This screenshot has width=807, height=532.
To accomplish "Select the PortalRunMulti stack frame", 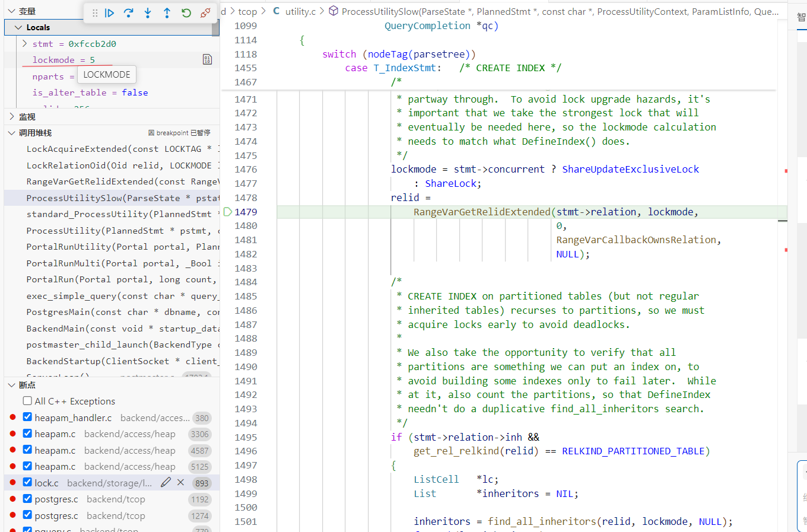I will 119,263.
